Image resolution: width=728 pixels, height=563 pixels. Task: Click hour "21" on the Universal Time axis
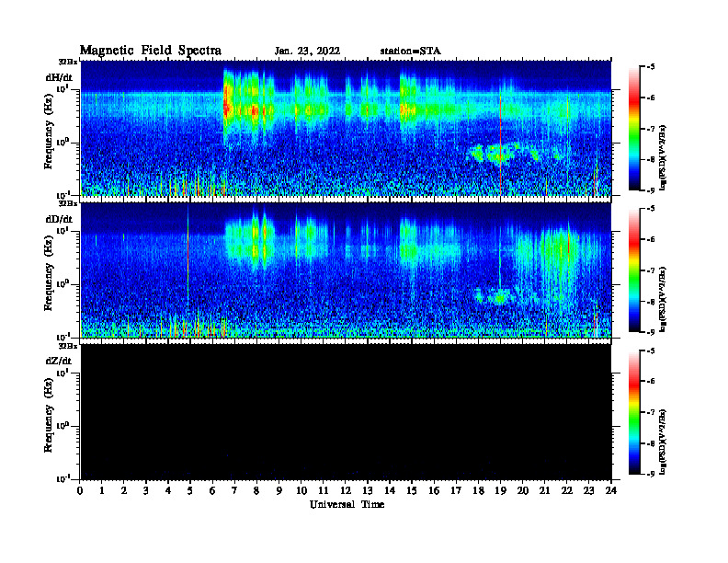tap(544, 490)
